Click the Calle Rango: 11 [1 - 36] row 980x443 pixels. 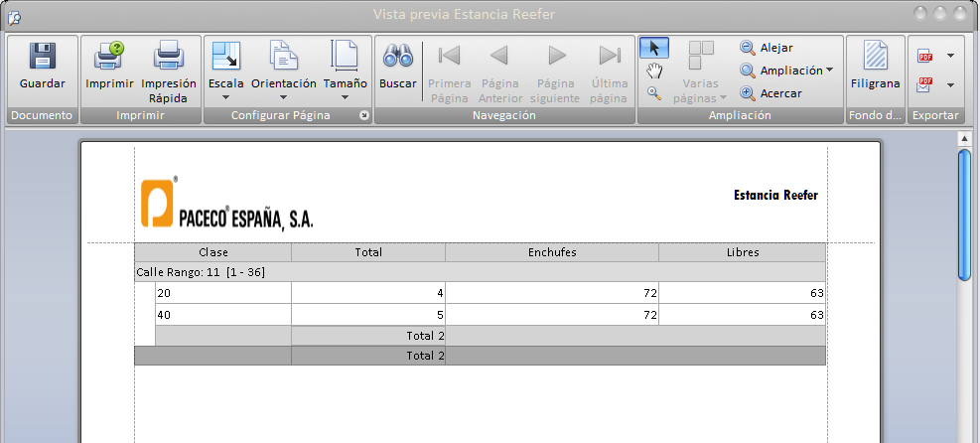480,272
